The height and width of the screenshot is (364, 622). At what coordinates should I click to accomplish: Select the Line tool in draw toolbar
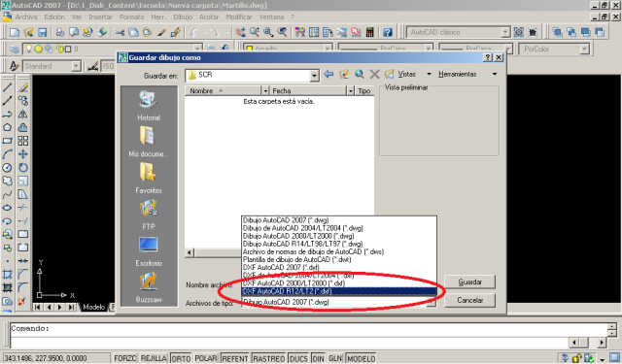point(7,87)
